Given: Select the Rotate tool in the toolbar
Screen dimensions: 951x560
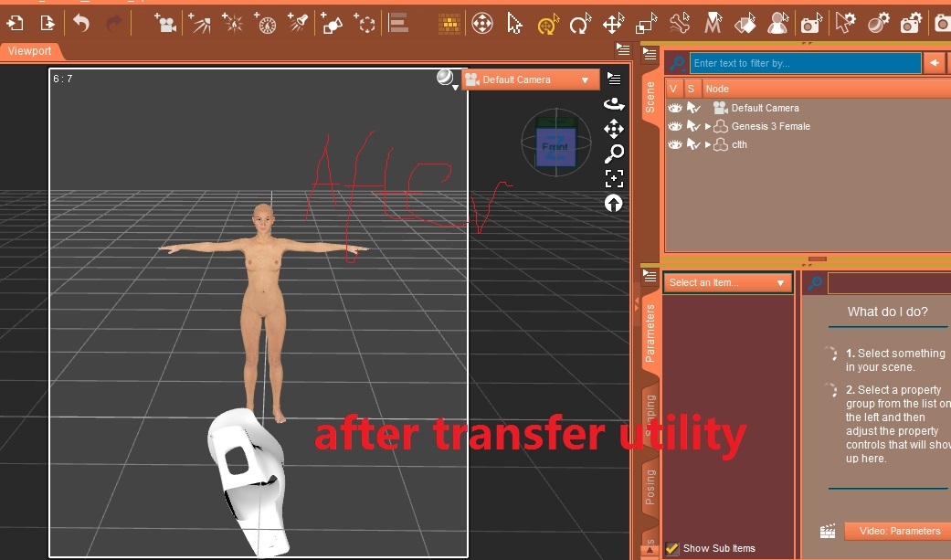Looking at the screenshot, I should click(x=580, y=24).
